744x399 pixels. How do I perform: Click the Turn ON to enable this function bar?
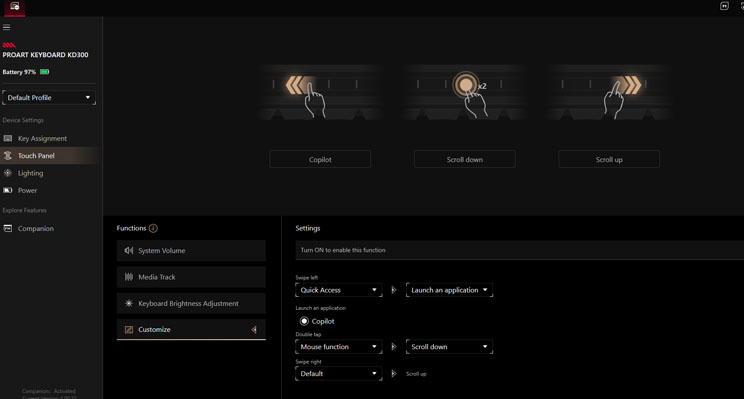pos(520,250)
